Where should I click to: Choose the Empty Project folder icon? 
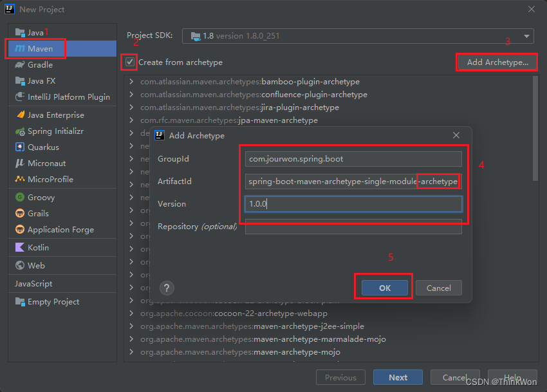tap(20, 302)
